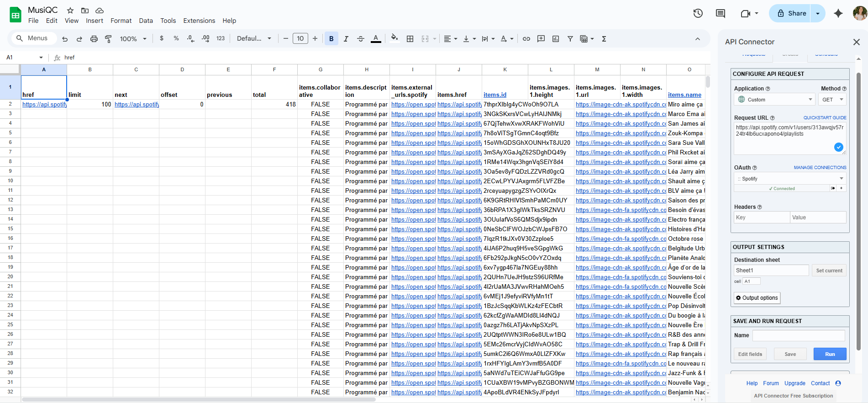Image resolution: width=868 pixels, height=403 pixels.
Task: Open the Name box dropdown arrow
Action: tap(41, 58)
